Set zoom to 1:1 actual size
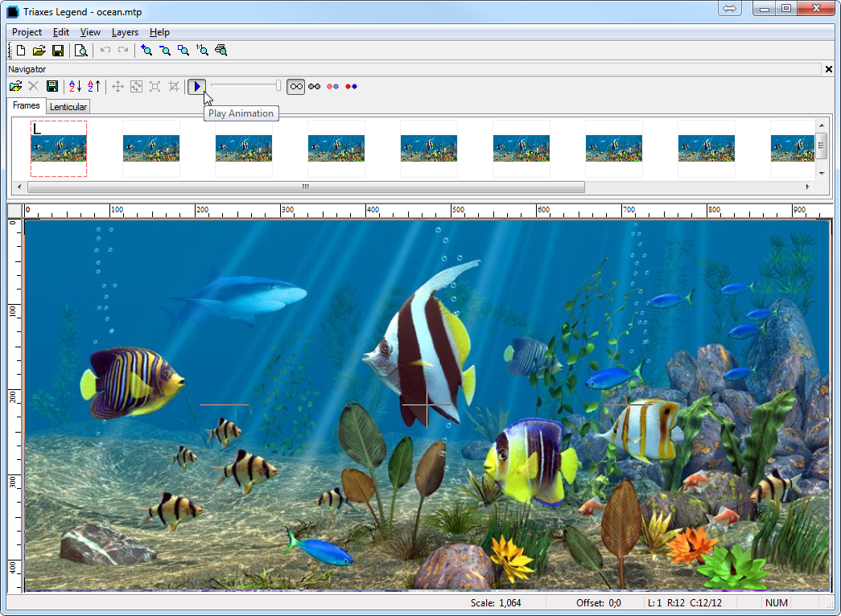 pos(202,51)
